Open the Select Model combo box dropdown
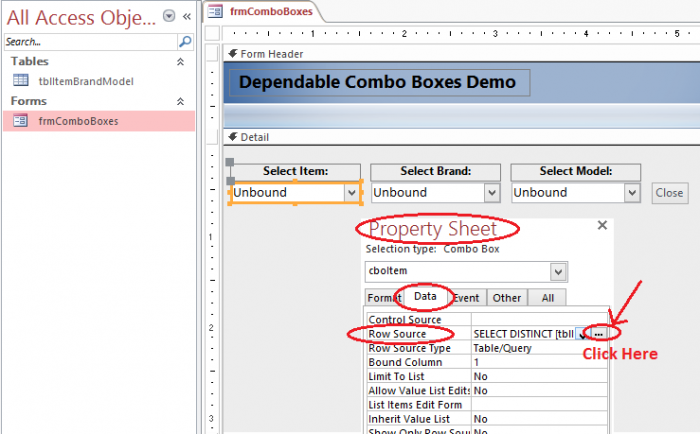 [x=631, y=193]
